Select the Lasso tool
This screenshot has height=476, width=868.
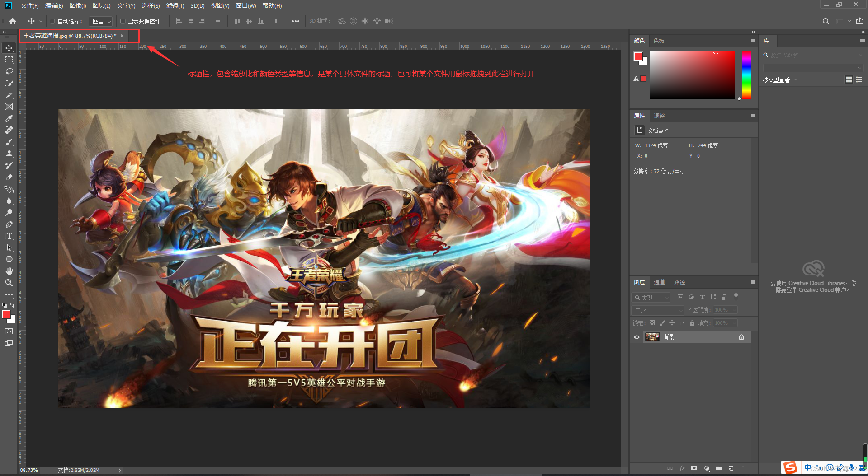click(9, 71)
